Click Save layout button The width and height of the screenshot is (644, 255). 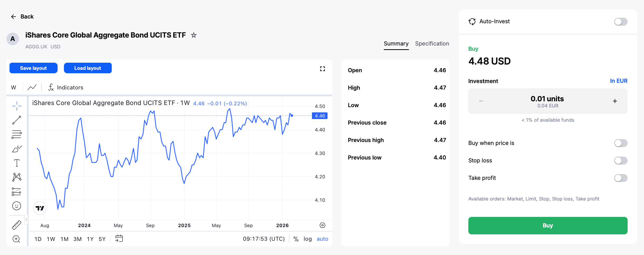(x=34, y=68)
